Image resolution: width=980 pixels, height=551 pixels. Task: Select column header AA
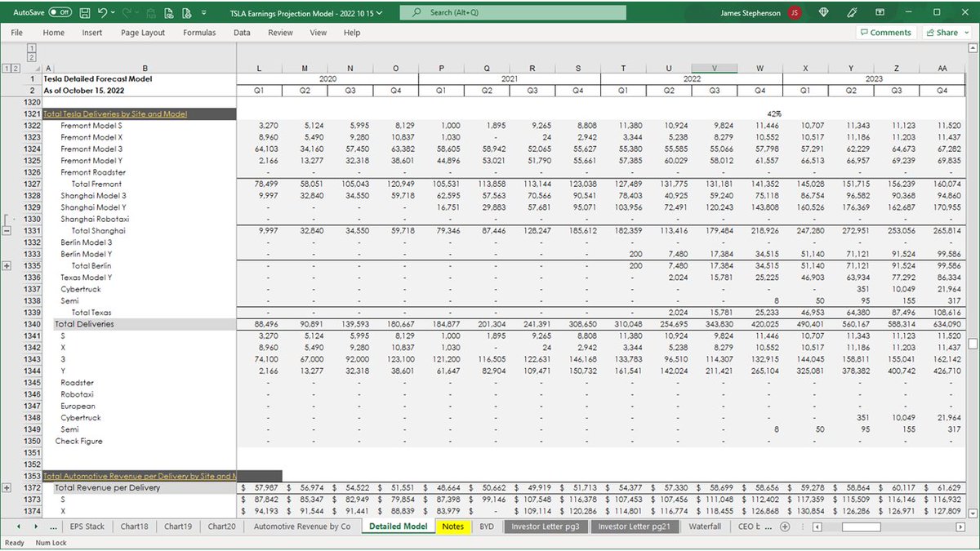pyautogui.click(x=942, y=69)
